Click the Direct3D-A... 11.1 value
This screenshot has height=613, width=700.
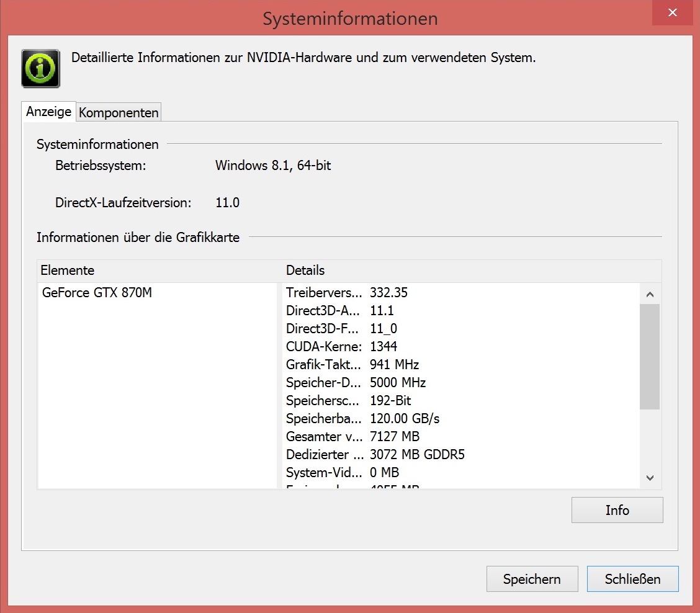click(x=381, y=310)
